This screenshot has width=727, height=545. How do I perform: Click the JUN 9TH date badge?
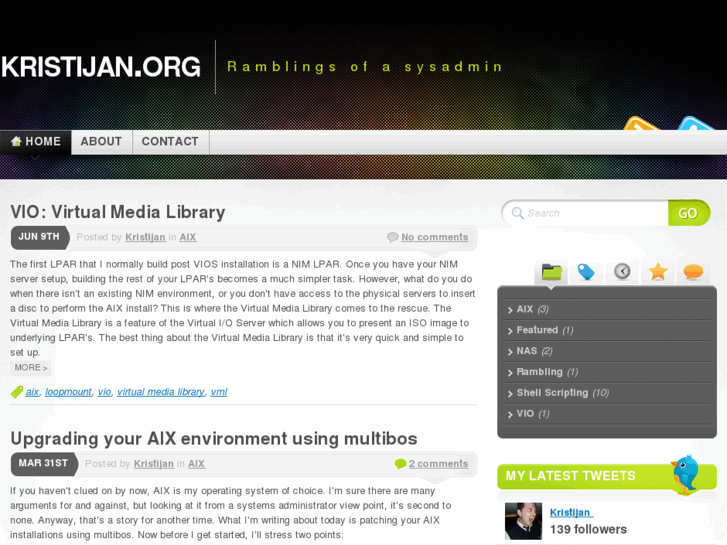[40, 237]
